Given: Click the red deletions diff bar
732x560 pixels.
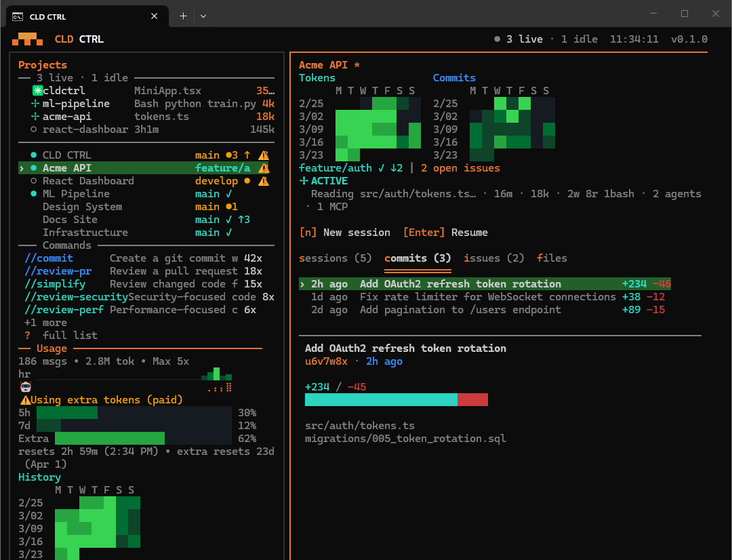Looking at the screenshot, I should coord(472,400).
